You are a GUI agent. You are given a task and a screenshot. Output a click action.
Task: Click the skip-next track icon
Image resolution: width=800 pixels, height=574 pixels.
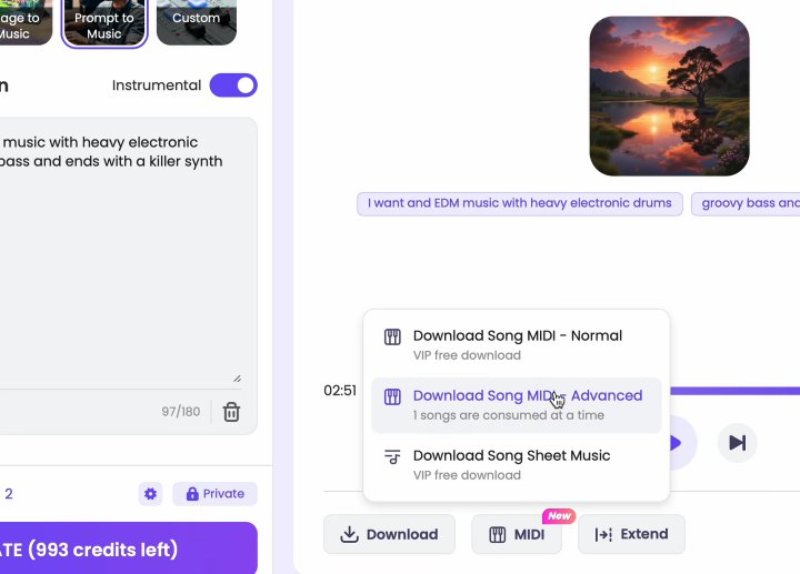737,442
